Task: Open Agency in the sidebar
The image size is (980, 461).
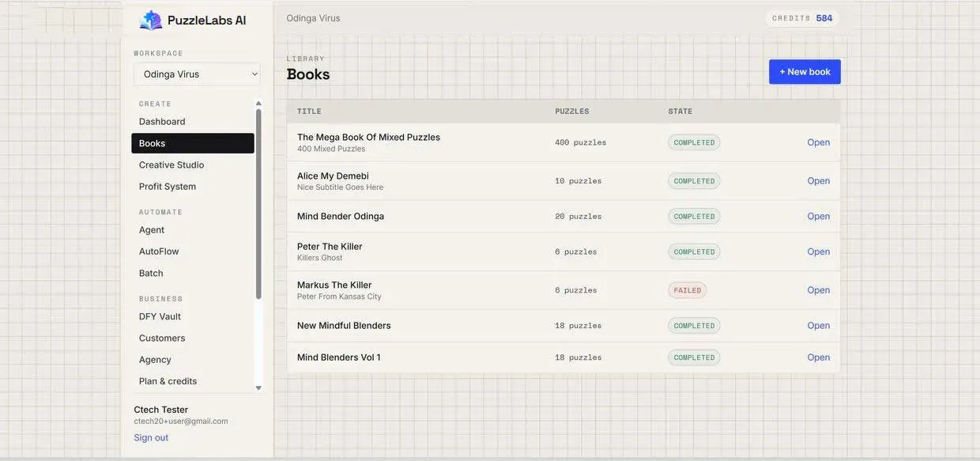Action: (x=155, y=360)
